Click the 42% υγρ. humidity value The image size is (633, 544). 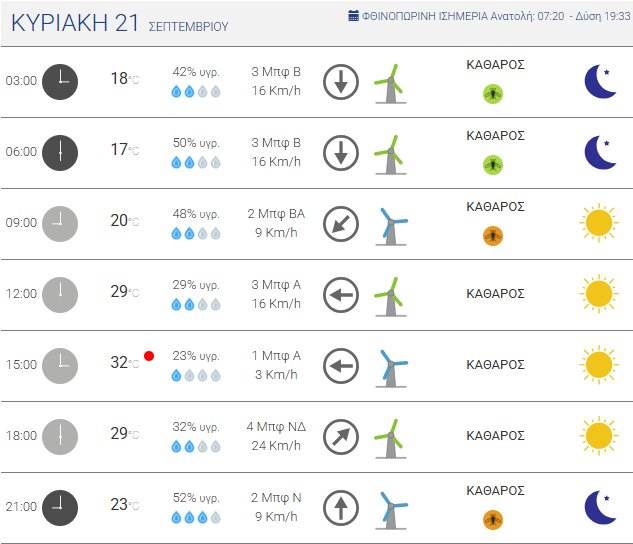click(196, 72)
